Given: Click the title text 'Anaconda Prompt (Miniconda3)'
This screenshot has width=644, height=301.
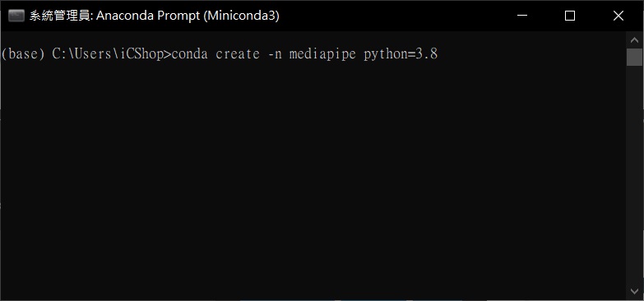Looking at the screenshot, I should pyautogui.click(x=188, y=16).
